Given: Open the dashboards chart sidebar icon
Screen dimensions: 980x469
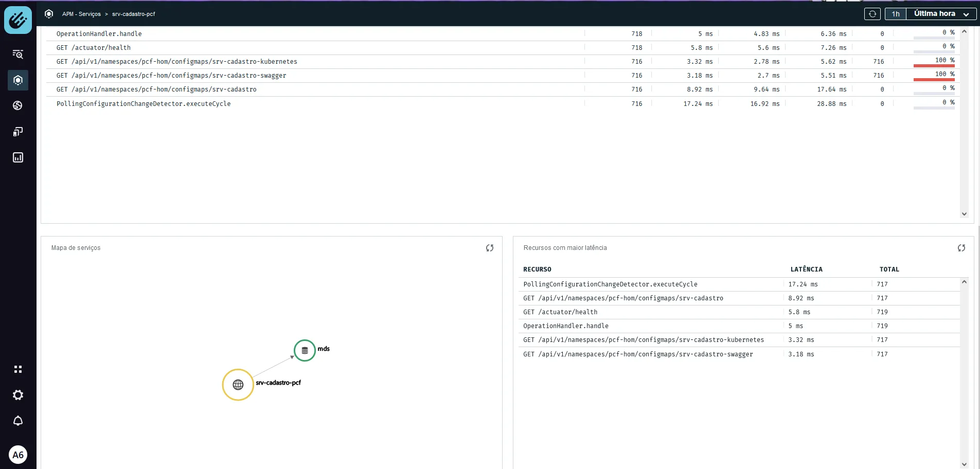Looking at the screenshot, I should tap(18, 157).
